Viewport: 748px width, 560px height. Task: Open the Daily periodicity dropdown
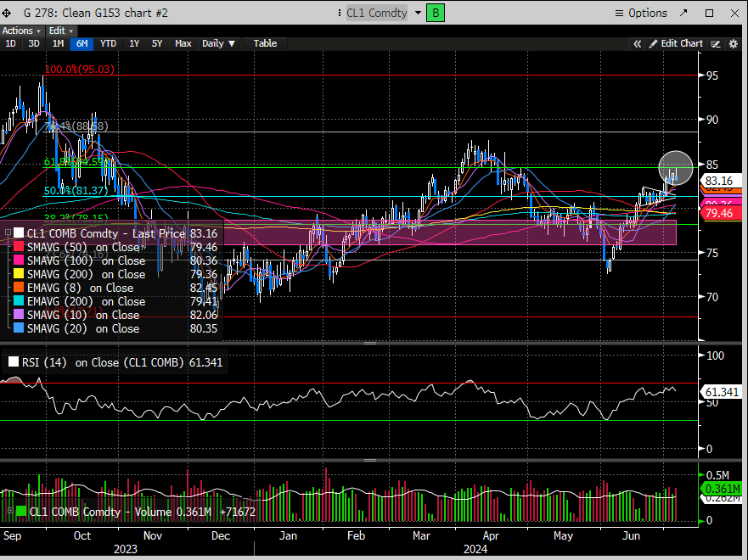[218, 43]
